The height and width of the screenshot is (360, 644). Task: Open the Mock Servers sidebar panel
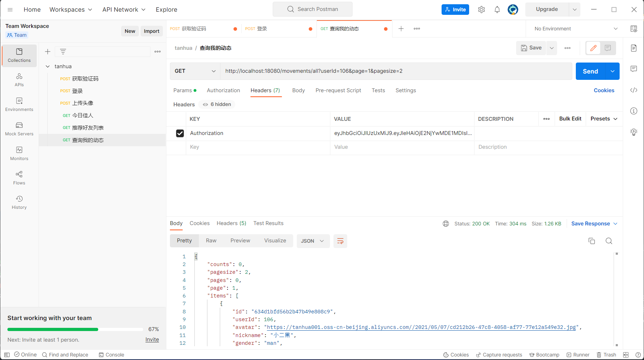pos(19,129)
